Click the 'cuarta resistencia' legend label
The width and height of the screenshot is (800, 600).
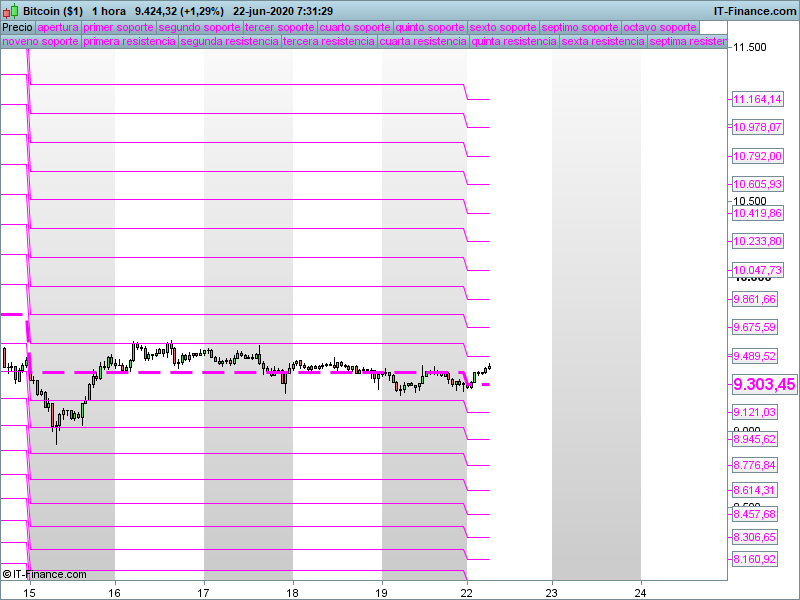click(423, 42)
